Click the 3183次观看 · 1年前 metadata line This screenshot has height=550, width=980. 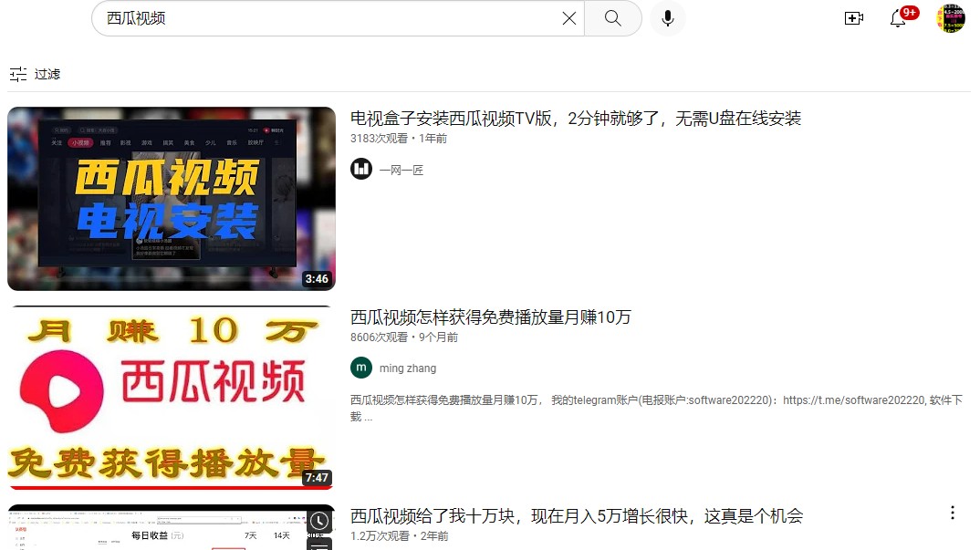pos(399,138)
